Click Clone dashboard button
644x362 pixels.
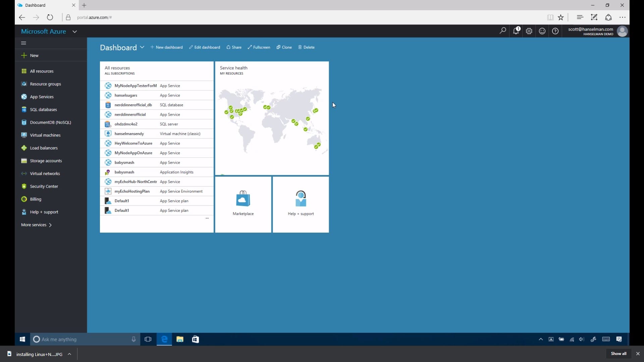pyautogui.click(x=285, y=47)
